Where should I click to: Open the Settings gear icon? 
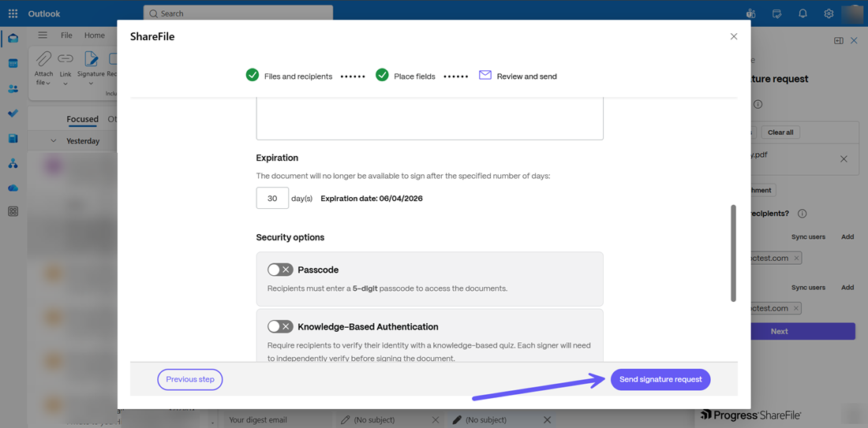point(829,13)
